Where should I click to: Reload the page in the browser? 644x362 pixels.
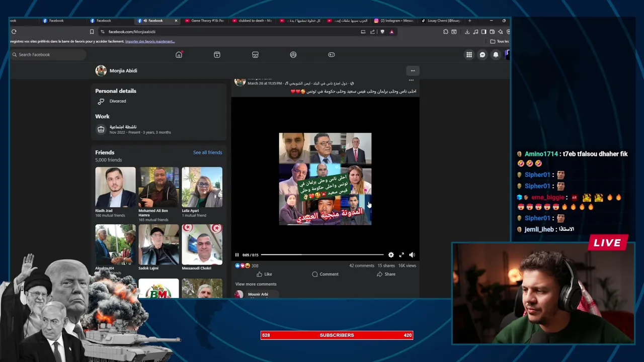[14, 32]
